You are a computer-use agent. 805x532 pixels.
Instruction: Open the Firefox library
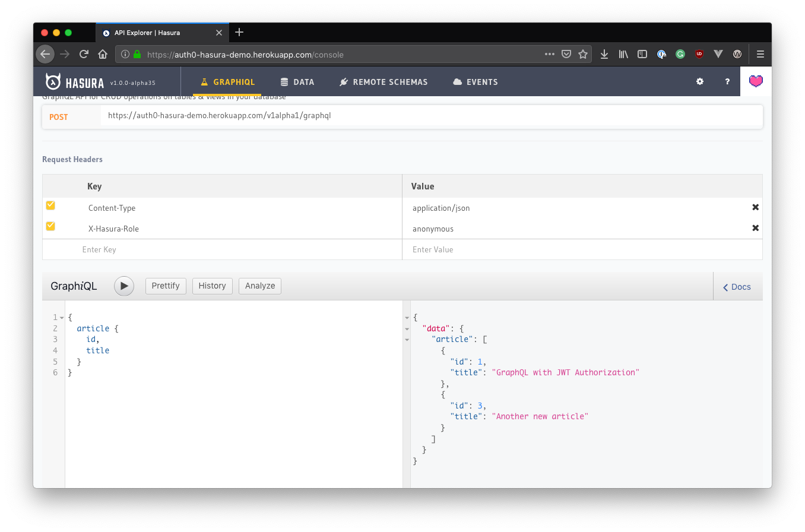(623, 54)
